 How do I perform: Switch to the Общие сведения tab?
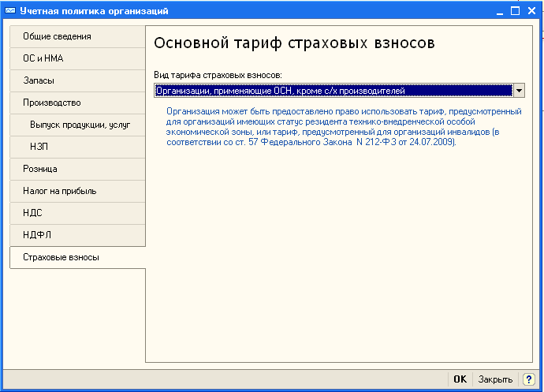pyautogui.click(x=77, y=36)
